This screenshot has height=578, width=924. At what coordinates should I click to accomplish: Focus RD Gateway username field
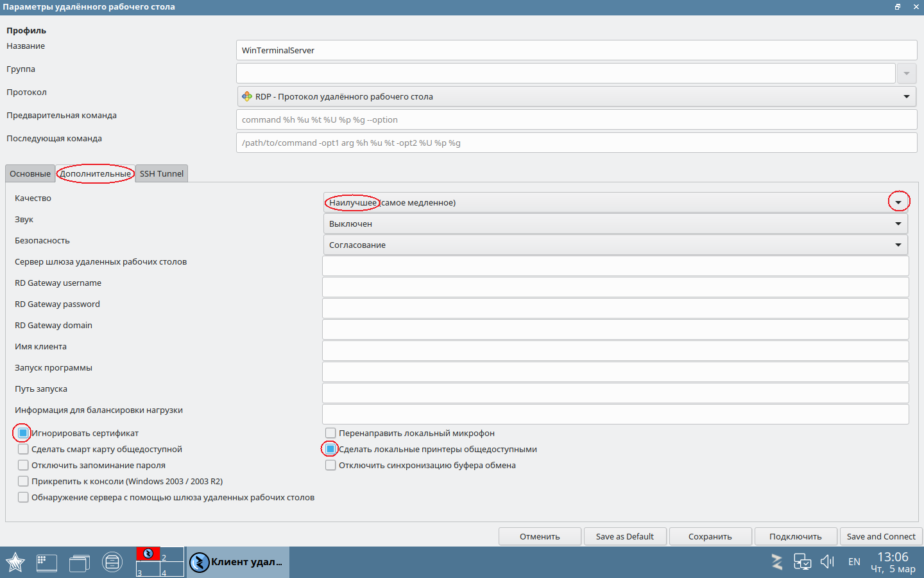pyautogui.click(x=615, y=287)
